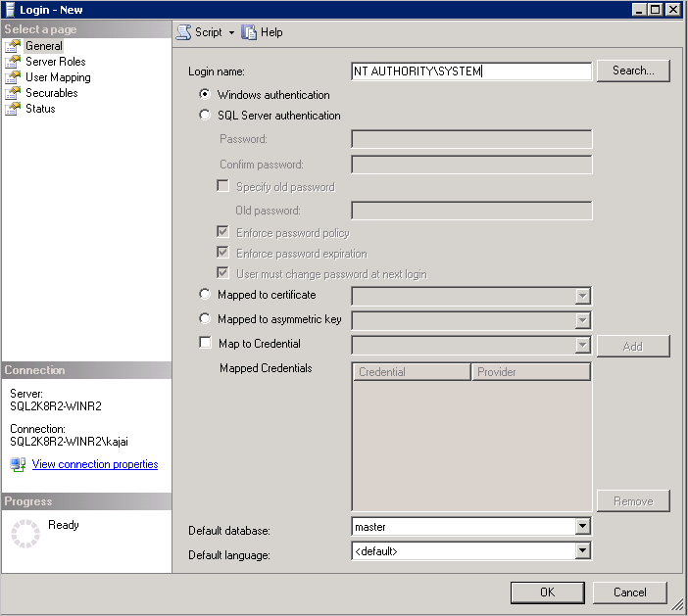This screenshot has height=616, width=688.
Task: Select the Server Roles page icon
Action: pyautogui.click(x=13, y=62)
